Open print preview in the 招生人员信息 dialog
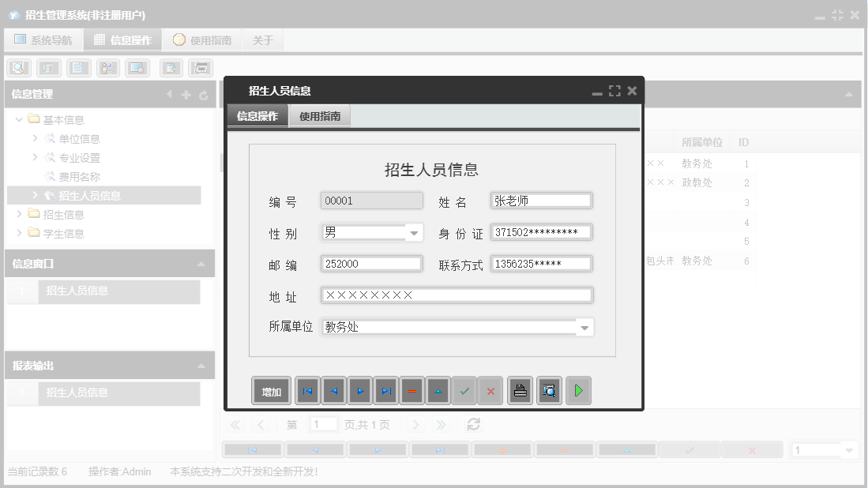The image size is (868, 488). tap(548, 390)
